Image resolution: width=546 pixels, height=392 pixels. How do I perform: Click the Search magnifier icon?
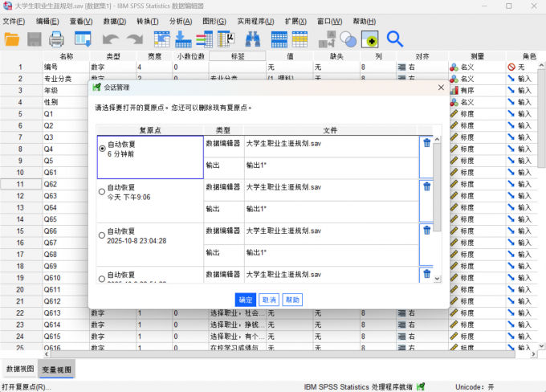click(395, 39)
